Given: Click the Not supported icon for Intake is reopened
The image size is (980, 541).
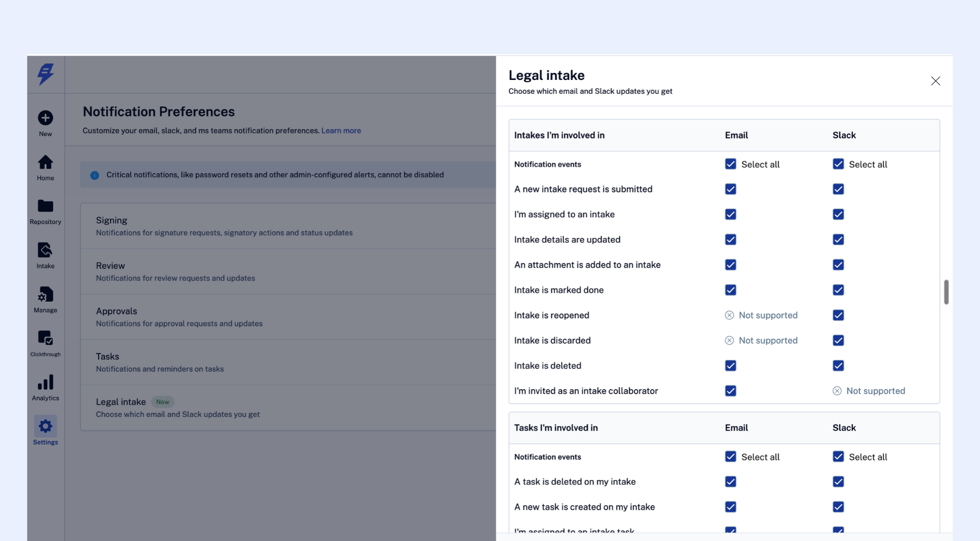Looking at the screenshot, I should [x=729, y=315].
